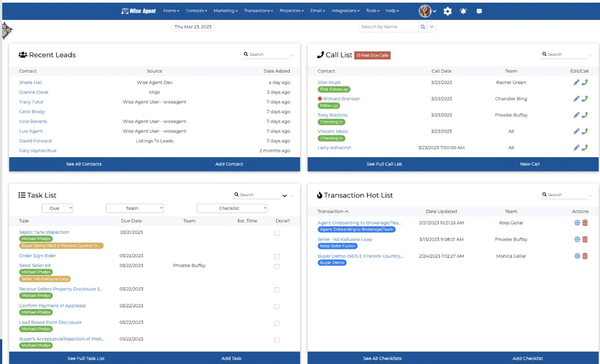Image resolution: width=600 pixels, height=364 pixels.
Task: Click the magnifier icon beside Search by Name
Action: [423, 27]
